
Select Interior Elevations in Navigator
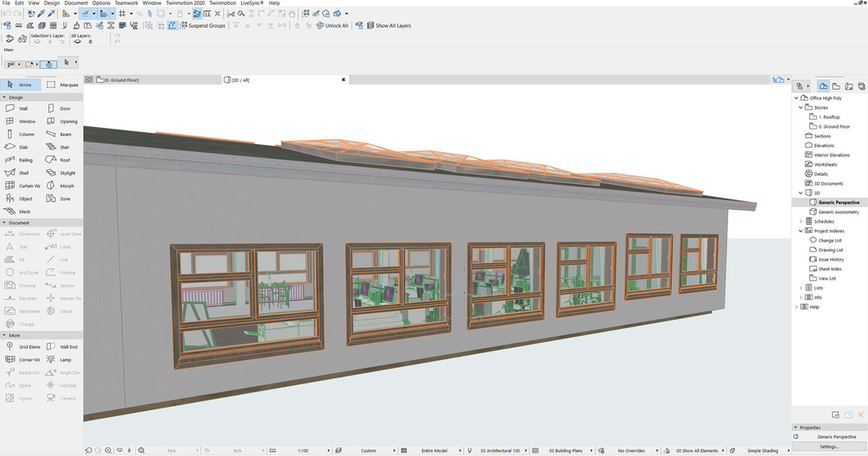click(x=832, y=155)
